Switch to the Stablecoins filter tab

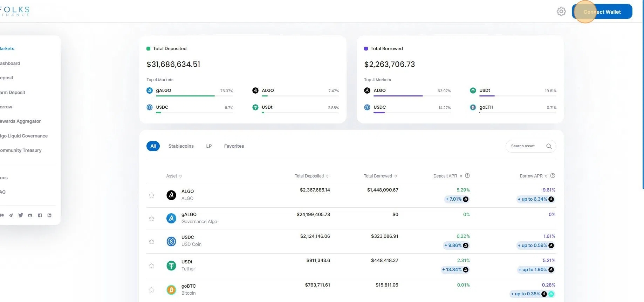(x=181, y=146)
